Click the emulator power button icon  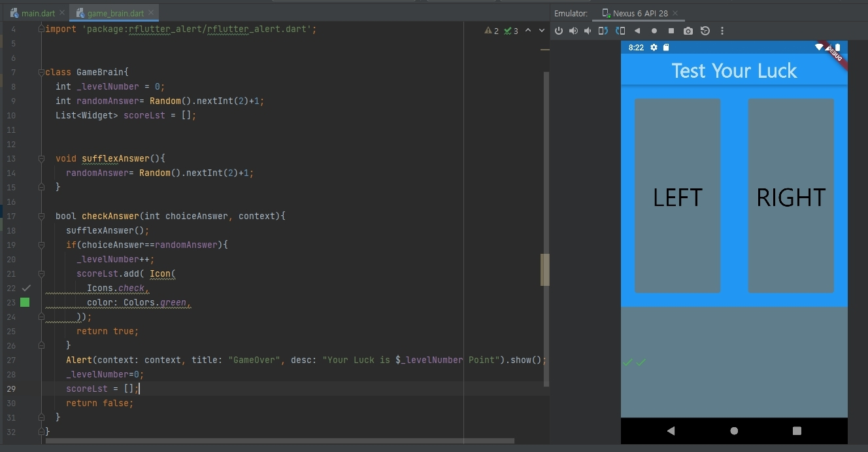559,31
